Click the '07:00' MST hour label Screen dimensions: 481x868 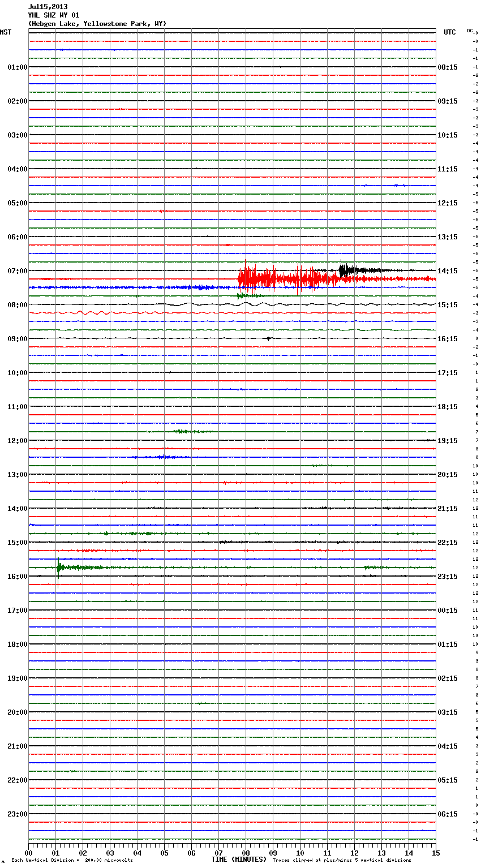[18, 271]
